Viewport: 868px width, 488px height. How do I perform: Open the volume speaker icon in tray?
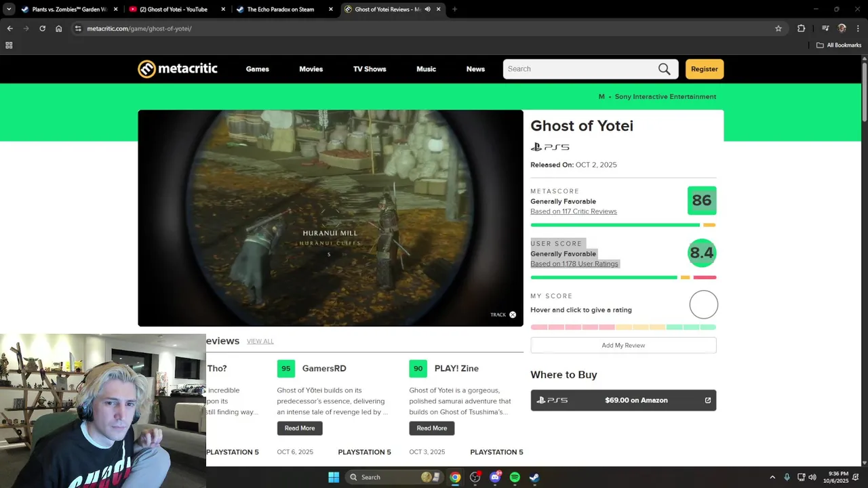pyautogui.click(x=812, y=477)
